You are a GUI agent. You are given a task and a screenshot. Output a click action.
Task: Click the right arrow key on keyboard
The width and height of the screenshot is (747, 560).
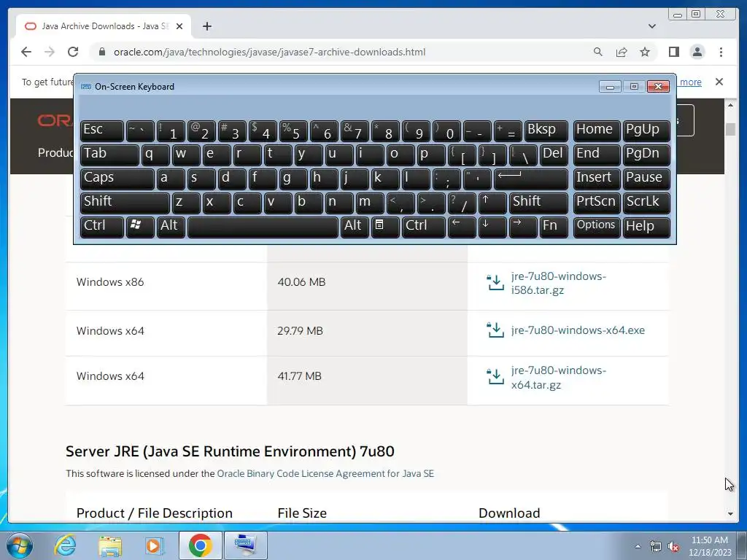(x=522, y=227)
